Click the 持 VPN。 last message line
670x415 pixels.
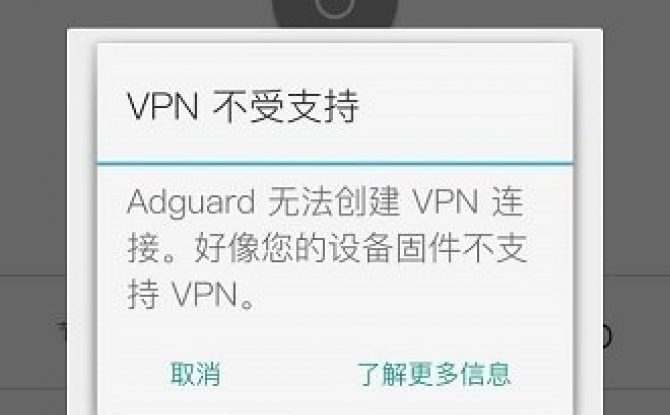[x=191, y=294]
